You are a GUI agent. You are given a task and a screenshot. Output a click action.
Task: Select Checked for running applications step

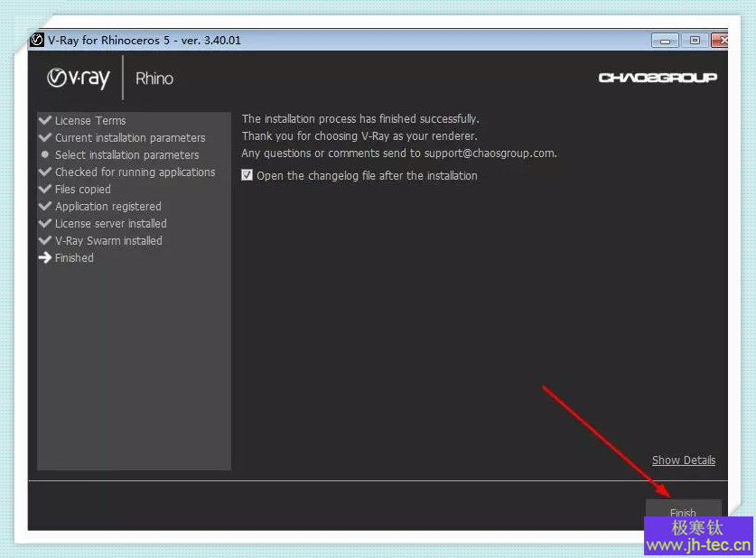click(x=135, y=172)
